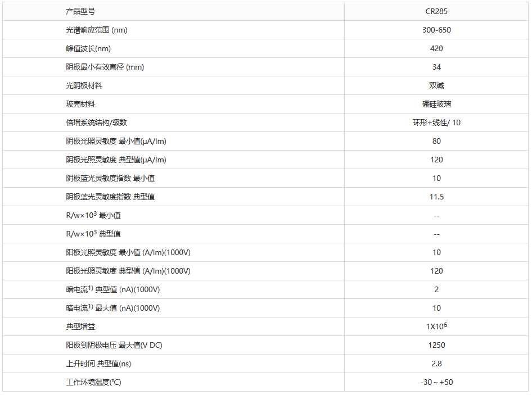Select the value '80'

(436, 141)
